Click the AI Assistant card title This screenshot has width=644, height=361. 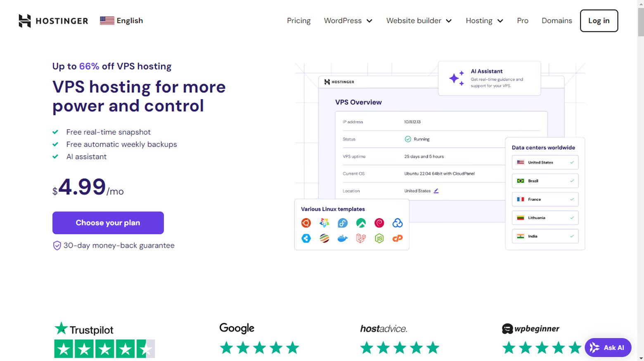point(487,71)
